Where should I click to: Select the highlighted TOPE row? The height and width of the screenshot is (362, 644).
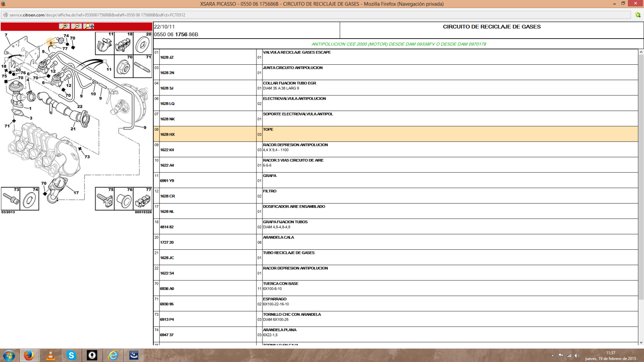pyautogui.click(x=396, y=134)
